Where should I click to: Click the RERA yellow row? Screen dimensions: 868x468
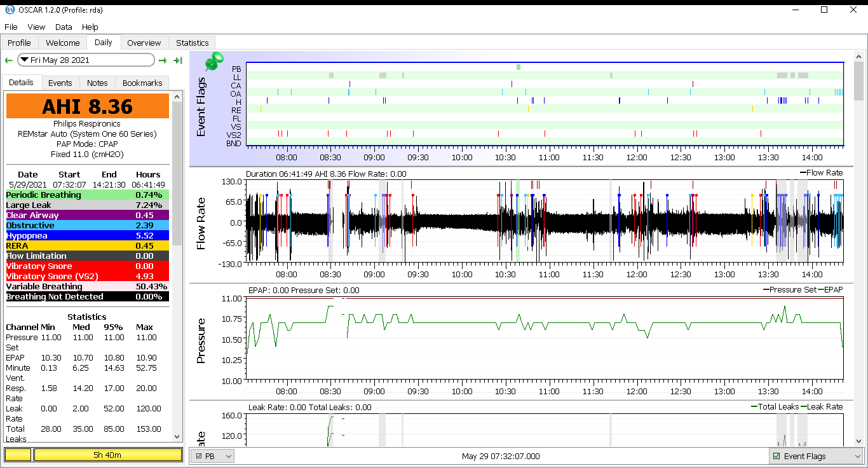click(x=88, y=245)
